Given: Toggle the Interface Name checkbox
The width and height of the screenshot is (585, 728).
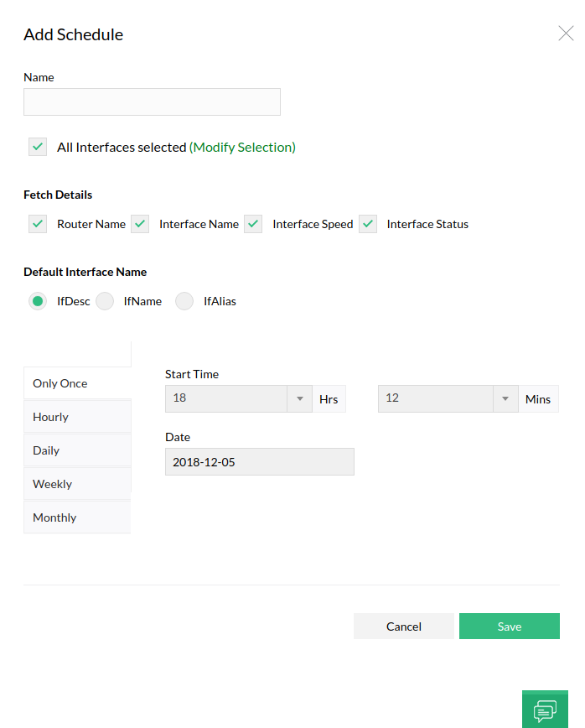Looking at the screenshot, I should click(140, 224).
